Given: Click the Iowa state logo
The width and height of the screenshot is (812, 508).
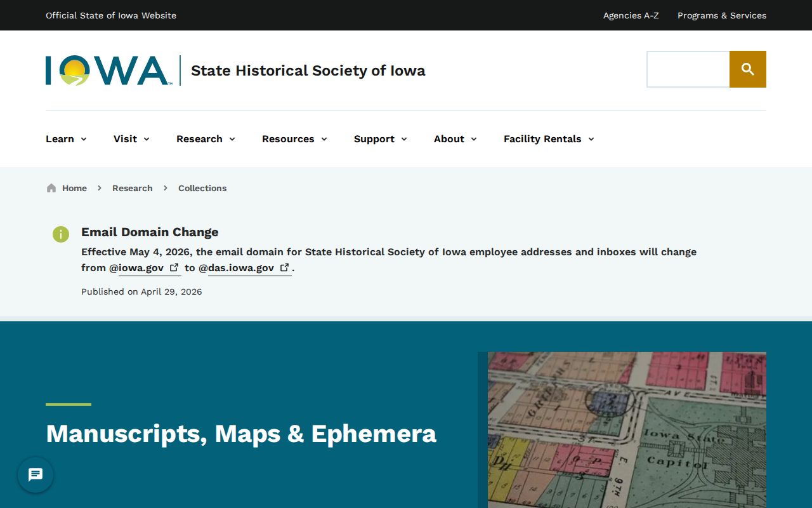Looking at the screenshot, I should coord(108,70).
